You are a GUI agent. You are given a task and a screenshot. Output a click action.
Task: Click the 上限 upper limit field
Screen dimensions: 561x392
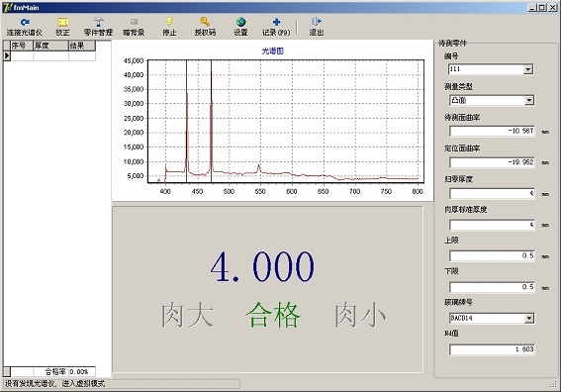tap(492, 255)
